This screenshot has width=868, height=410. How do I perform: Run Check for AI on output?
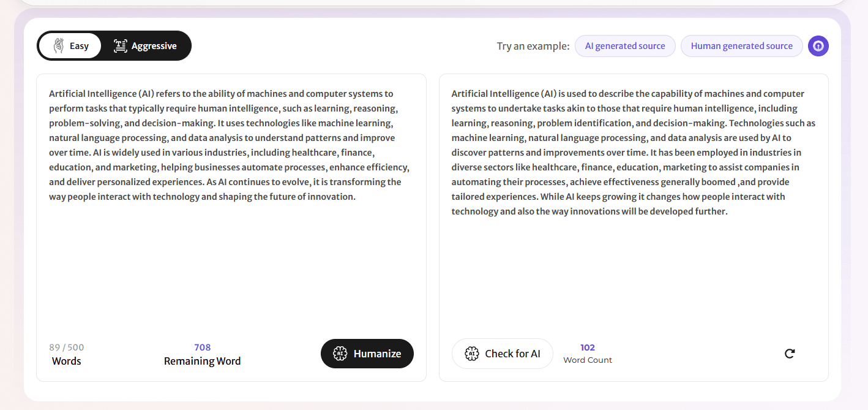point(502,354)
